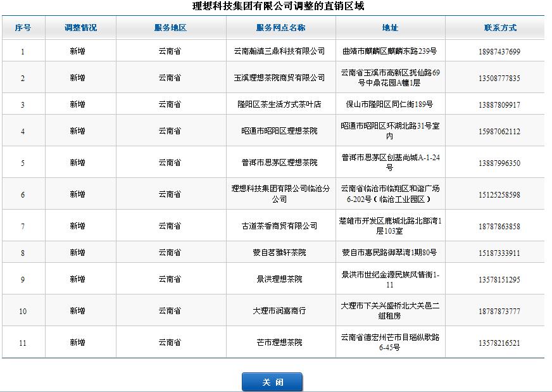The width and height of the screenshot is (552, 392).
Task: Click the 芒市理想茶院 entry
Action: 279,343
